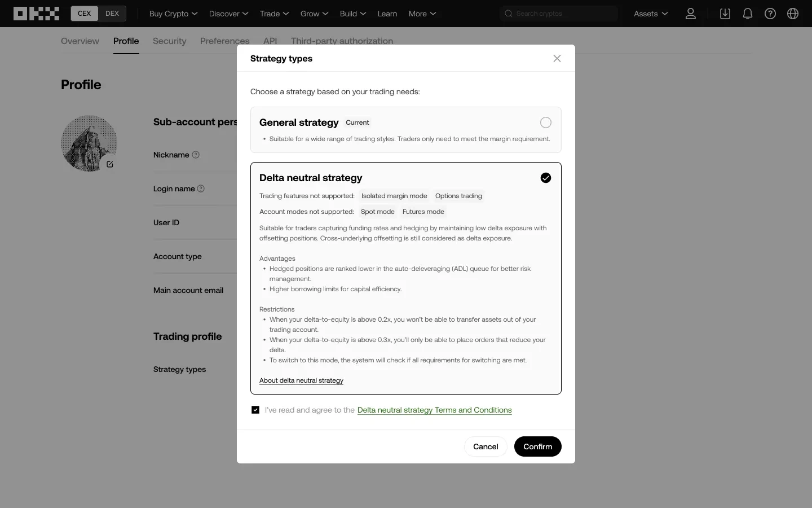Select the Delta neutral strategy radio

[x=545, y=178]
